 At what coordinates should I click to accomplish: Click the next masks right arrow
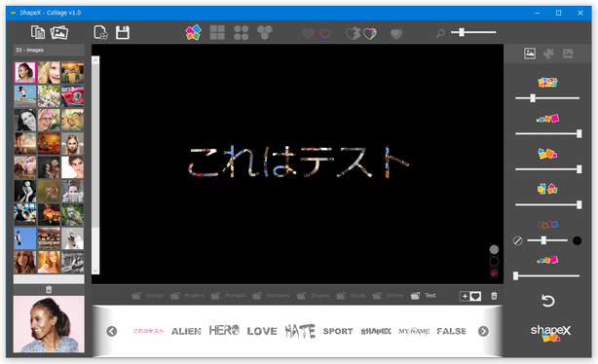pos(483,331)
